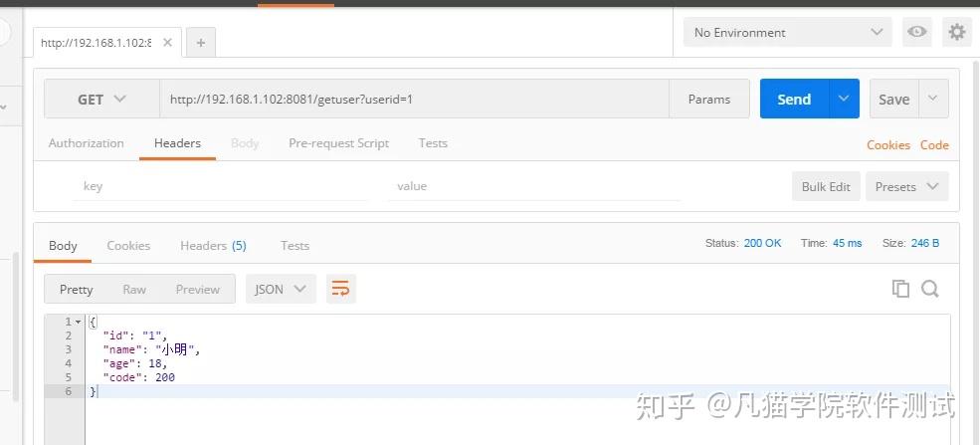Collapse JSON object at line 1

79,322
